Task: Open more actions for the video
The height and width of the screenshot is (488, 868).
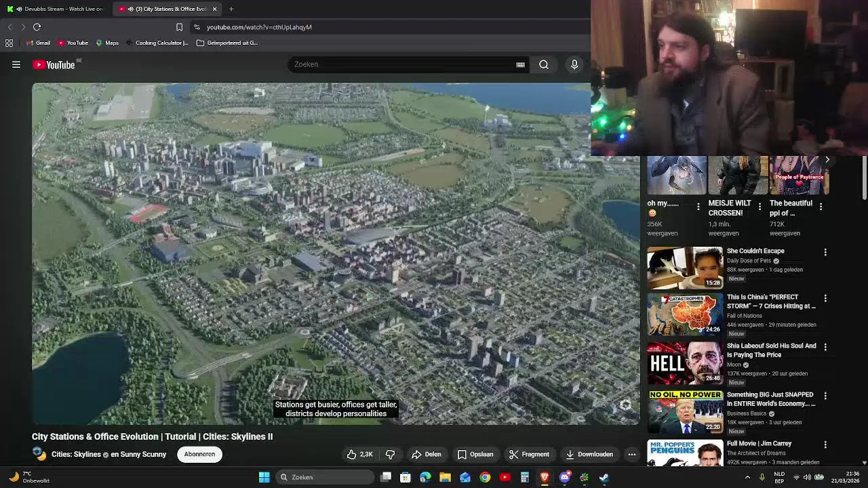Action: 632,454
